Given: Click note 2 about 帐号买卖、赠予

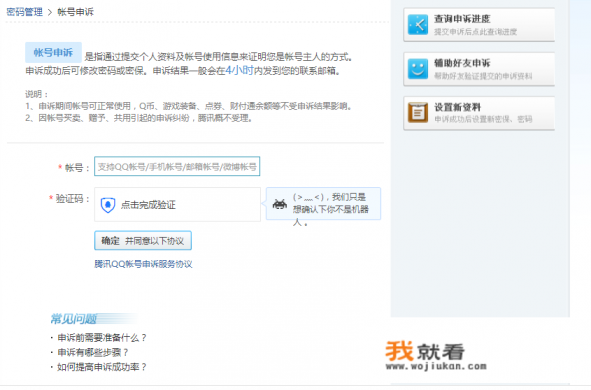Looking at the screenshot, I should point(139,118).
